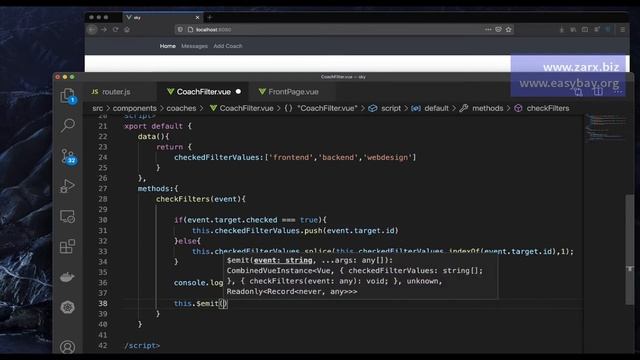640x360 pixels.
Task: Click the $emit signature in the hint popup
Action: (x=309, y=260)
